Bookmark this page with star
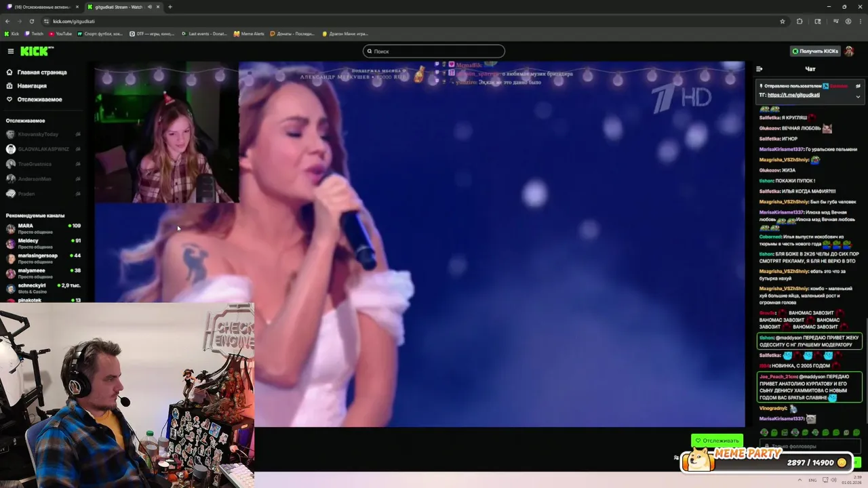The width and height of the screenshot is (868, 488). [x=782, y=21]
